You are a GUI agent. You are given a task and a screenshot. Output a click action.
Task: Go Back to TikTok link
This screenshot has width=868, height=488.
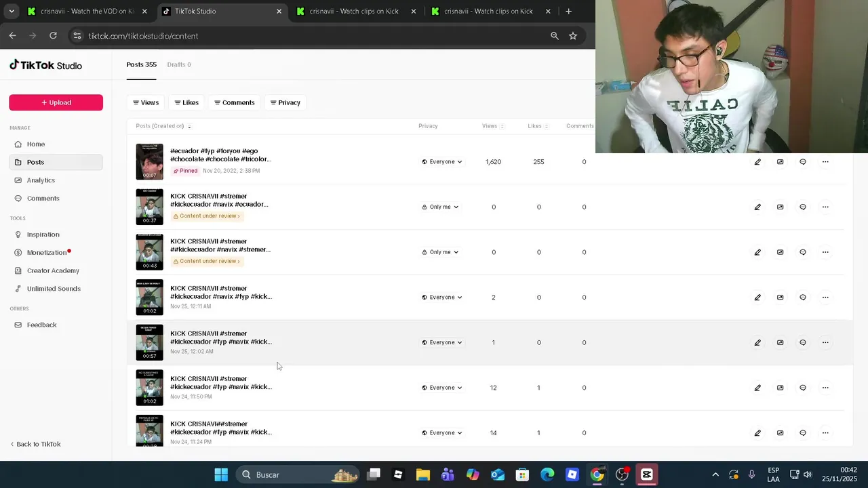click(x=35, y=444)
